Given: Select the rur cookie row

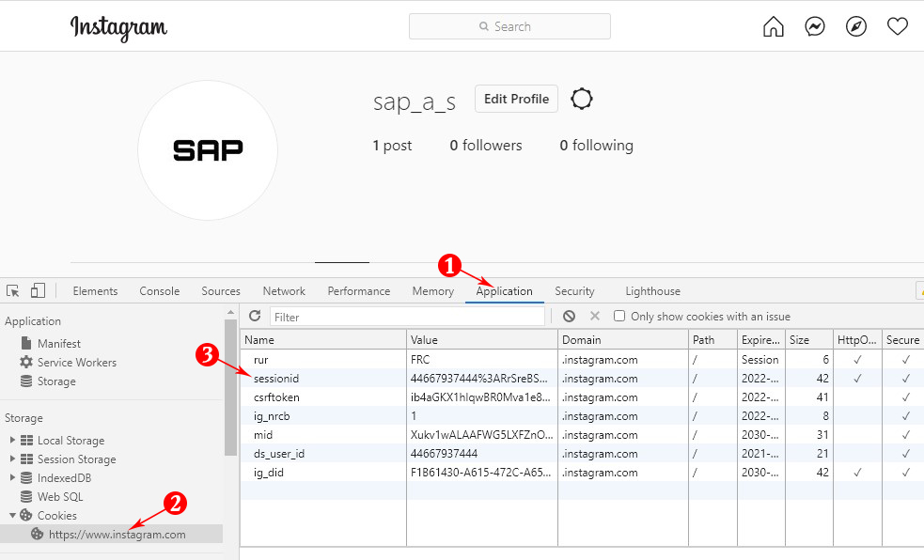Looking at the screenshot, I should [x=582, y=359].
